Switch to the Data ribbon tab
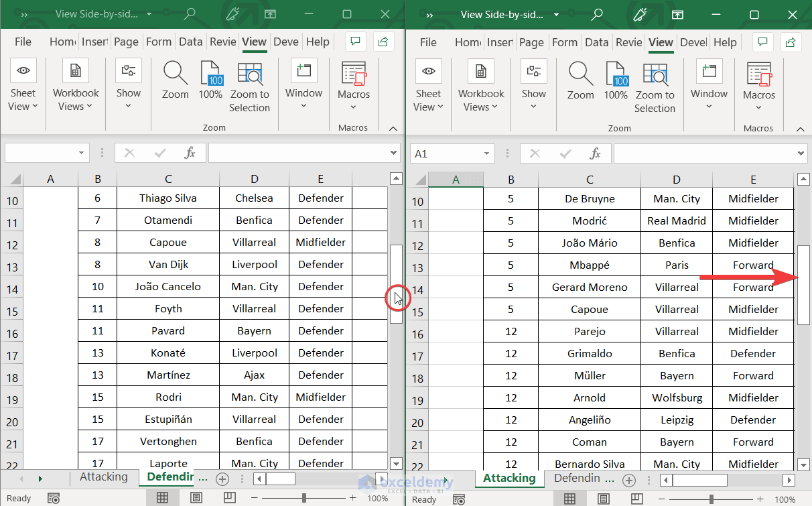 [191, 42]
